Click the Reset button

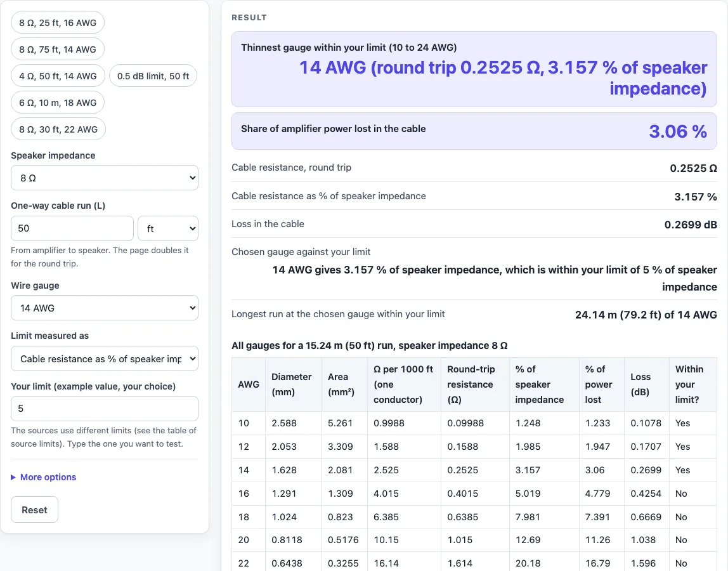[x=35, y=509]
